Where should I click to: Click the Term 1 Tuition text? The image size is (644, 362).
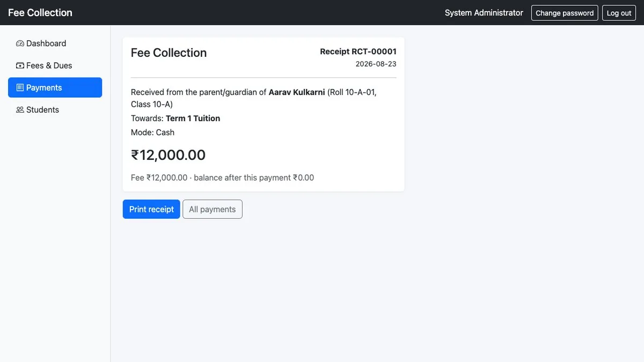point(193,119)
